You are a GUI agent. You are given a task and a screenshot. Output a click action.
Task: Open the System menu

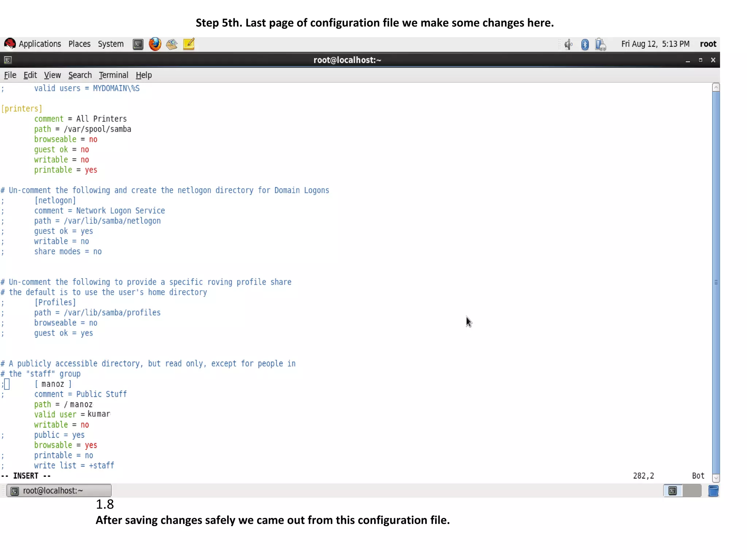(x=111, y=44)
